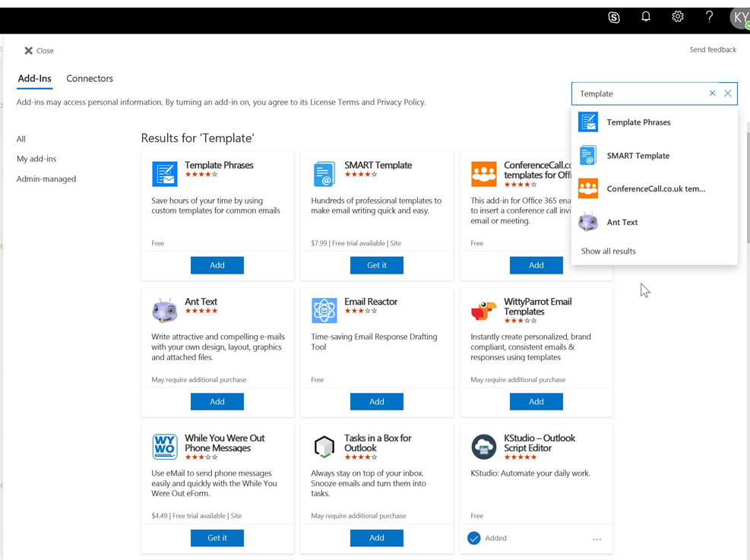This screenshot has width=750, height=560.
Task: Click Show all results link
Action: (608, 251)
